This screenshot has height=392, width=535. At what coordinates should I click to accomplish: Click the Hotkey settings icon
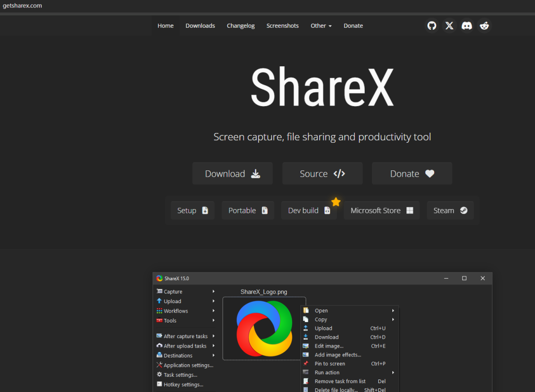159,384
